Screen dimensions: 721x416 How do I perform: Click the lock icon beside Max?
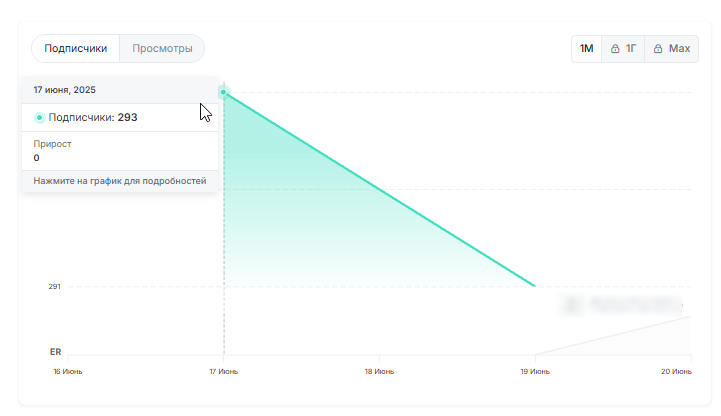pyautogui.click(x=659, y=48)
